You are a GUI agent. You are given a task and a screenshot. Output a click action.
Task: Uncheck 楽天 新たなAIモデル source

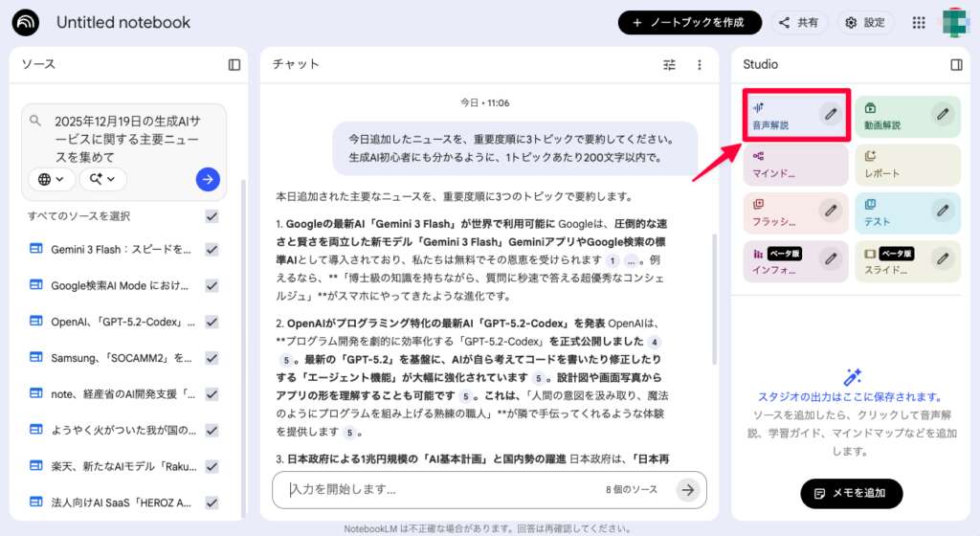[x=212, y=467]
